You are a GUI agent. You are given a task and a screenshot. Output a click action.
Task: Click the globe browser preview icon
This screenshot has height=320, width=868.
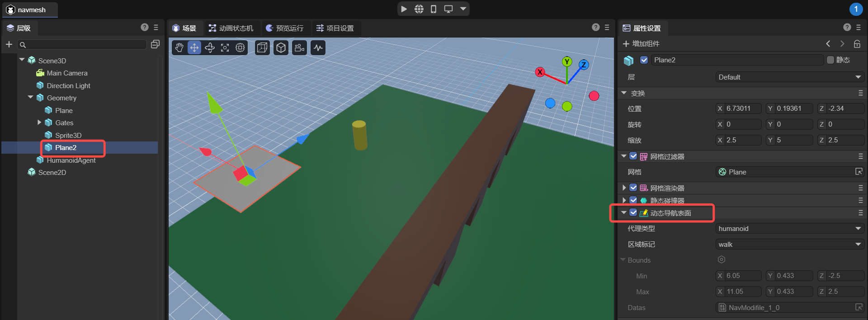419,9
